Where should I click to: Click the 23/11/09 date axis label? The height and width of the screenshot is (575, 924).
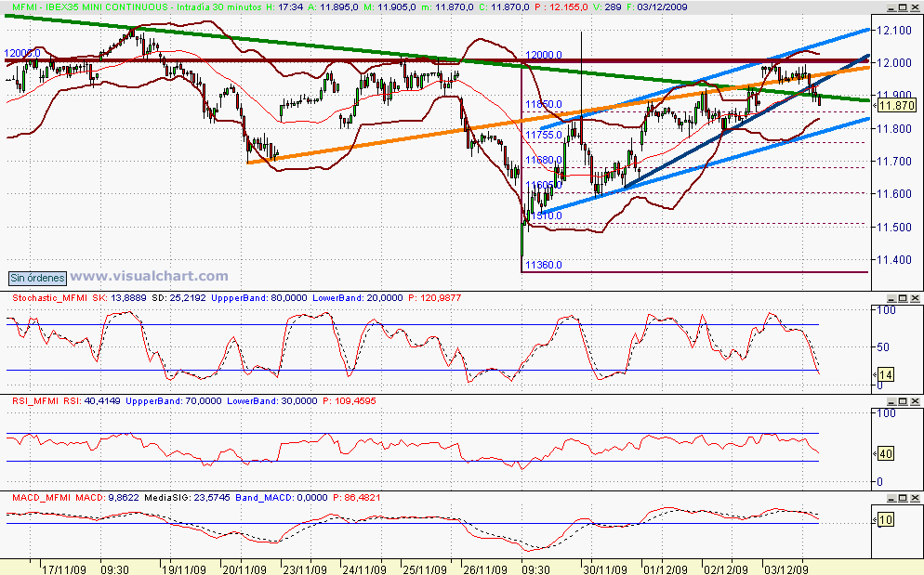(x=305, y=569)
